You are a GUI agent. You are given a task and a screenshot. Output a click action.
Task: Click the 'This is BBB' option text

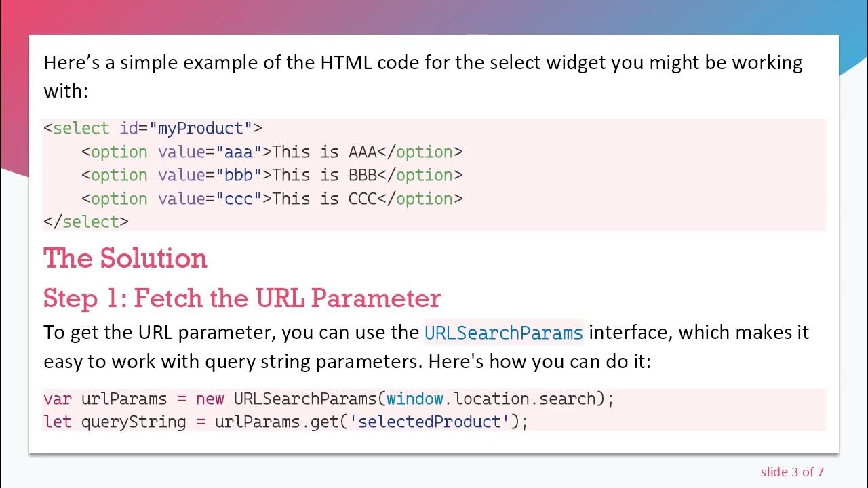pyautogui.click(x=324, y=175)
